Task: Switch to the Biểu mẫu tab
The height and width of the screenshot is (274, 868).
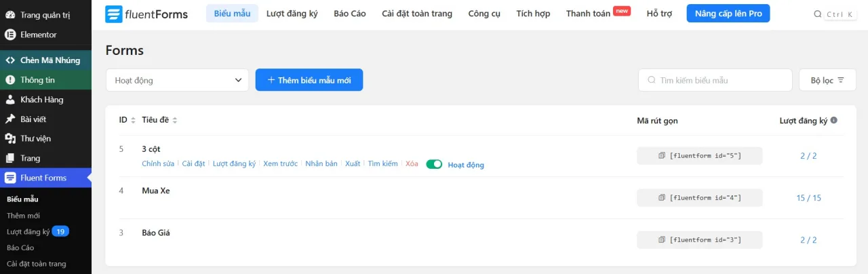Action: tap(232, 14)
